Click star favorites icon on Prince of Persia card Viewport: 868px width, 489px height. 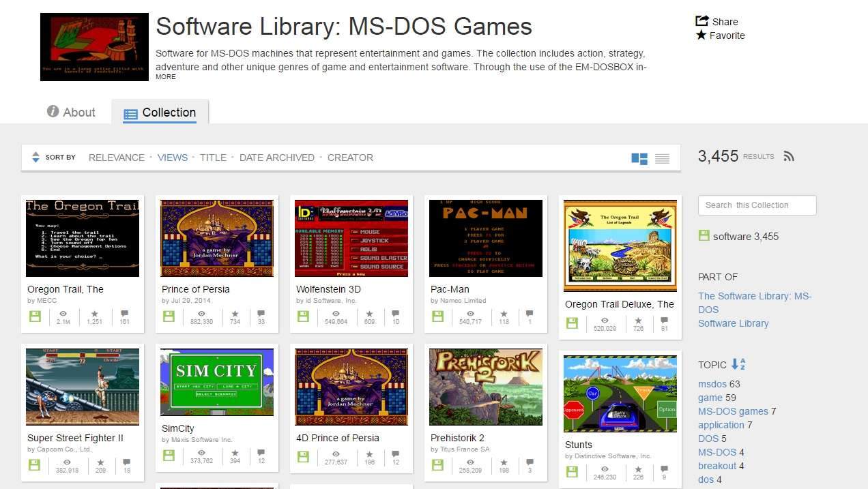tap(235, 314)
